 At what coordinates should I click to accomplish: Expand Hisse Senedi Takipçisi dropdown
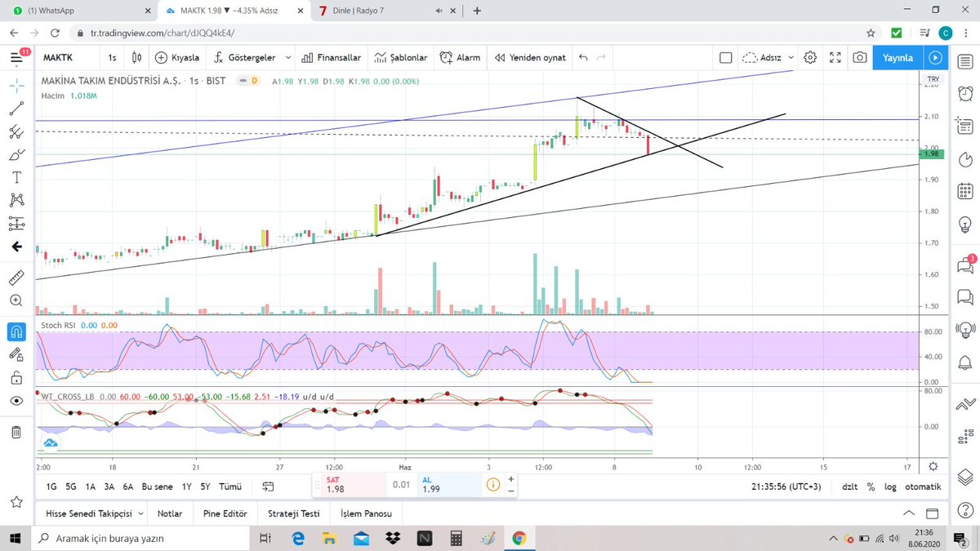click(x=140, y=514)
